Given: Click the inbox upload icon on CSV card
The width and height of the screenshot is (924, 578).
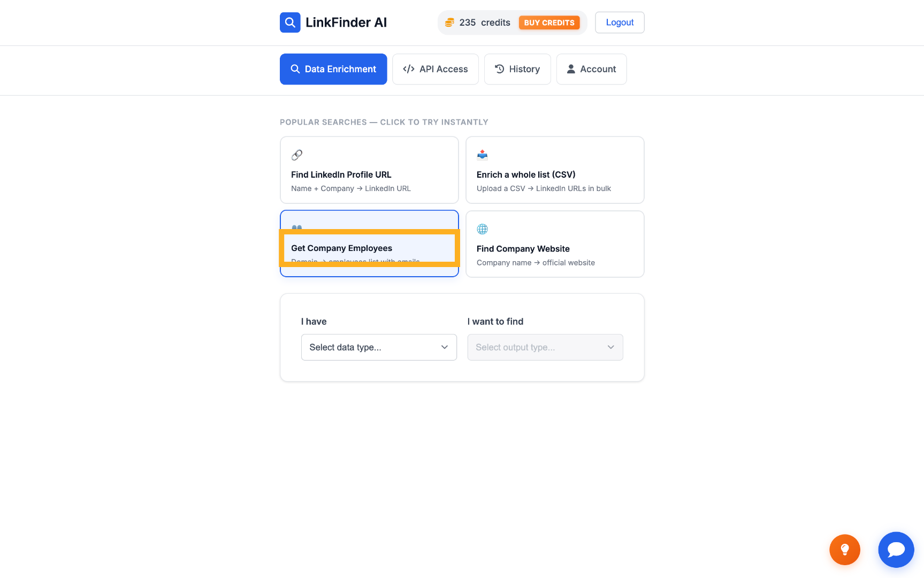Looking at the screenshot, I should pos(483,155).
